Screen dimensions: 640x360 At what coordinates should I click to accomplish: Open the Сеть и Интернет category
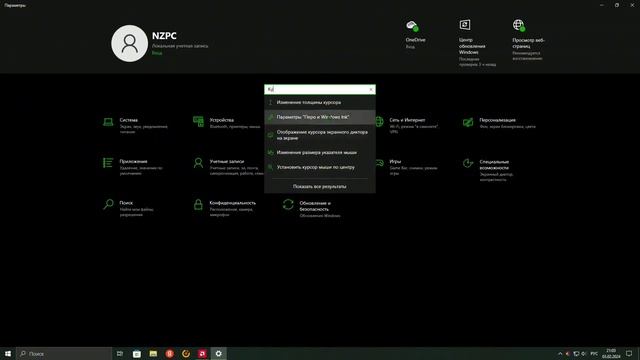click(x=407, y=125)
